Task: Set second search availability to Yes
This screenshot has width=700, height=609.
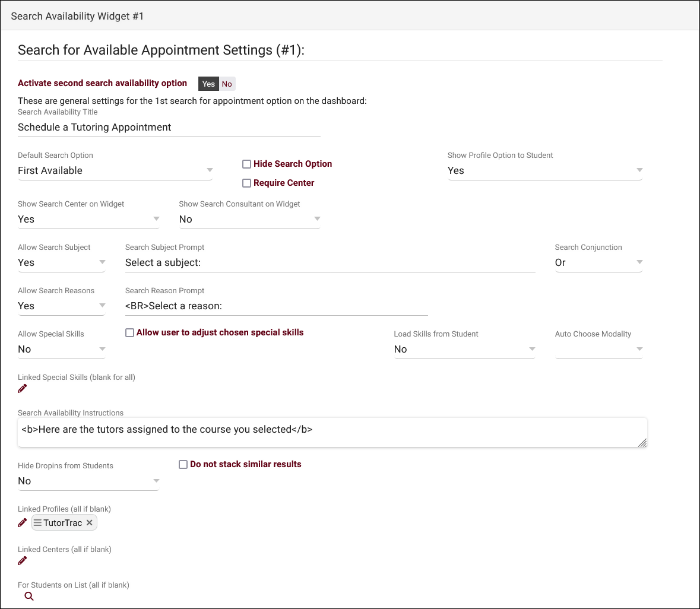Action: pos(208,84)
